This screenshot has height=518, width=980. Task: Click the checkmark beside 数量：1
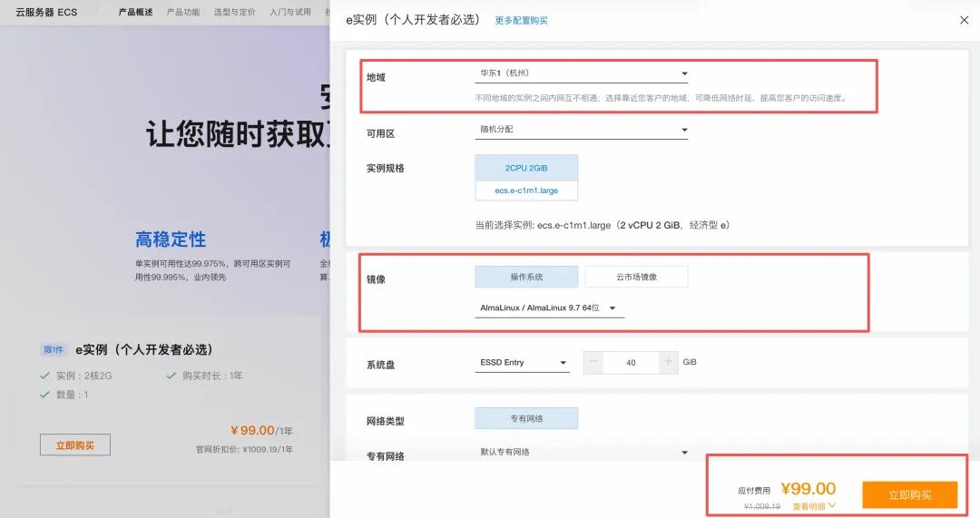click(x=44, y=395)
